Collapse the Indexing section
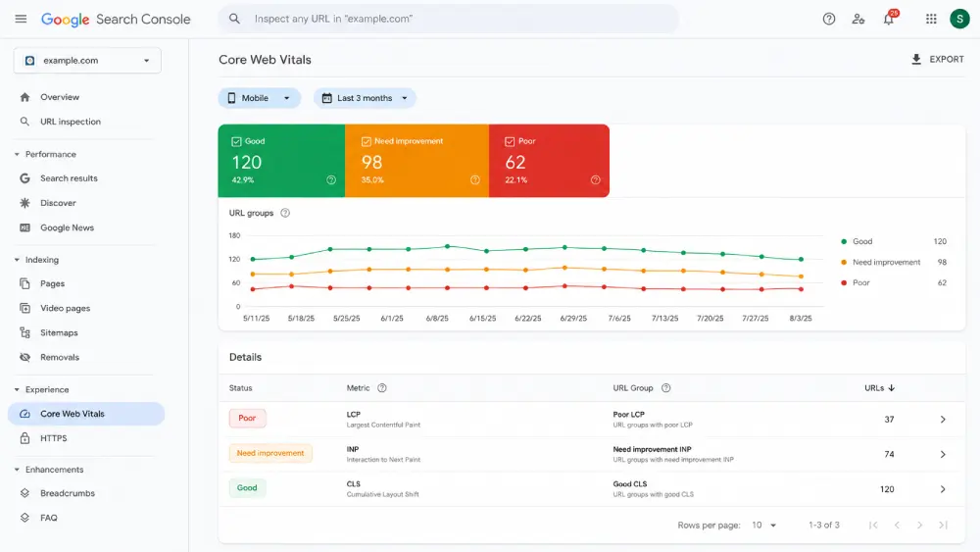Image resolution: width=980 pixels, height=552 pixels. pyautogui.click(x=17, y=260)
